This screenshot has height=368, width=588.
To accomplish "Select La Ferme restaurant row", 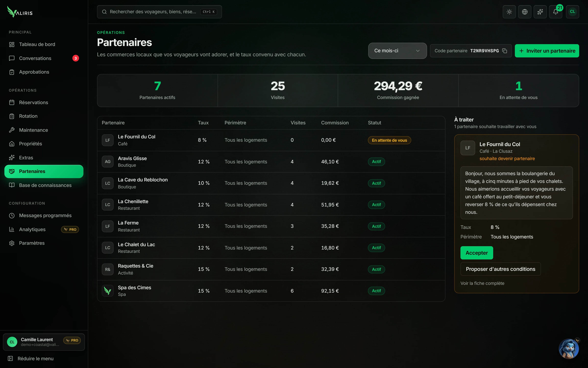I will pyautogui.click(x=271, y=226).
